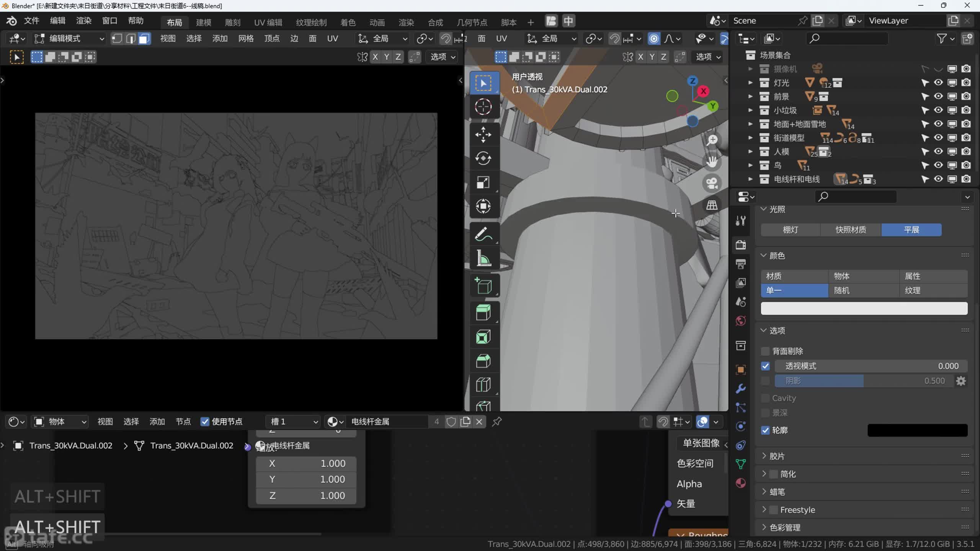Click the viewport pan hand icon

tap(712, 162)
